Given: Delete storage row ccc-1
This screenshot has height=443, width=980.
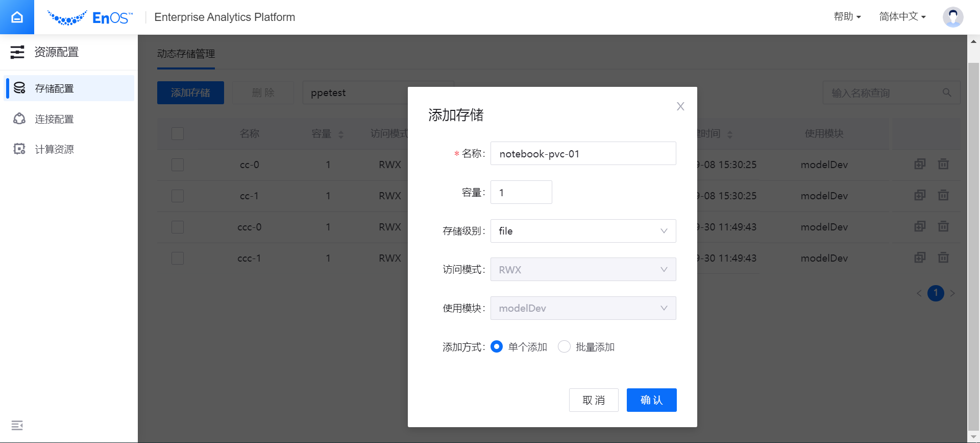Looking at the screenshot, I should [943, 258].
